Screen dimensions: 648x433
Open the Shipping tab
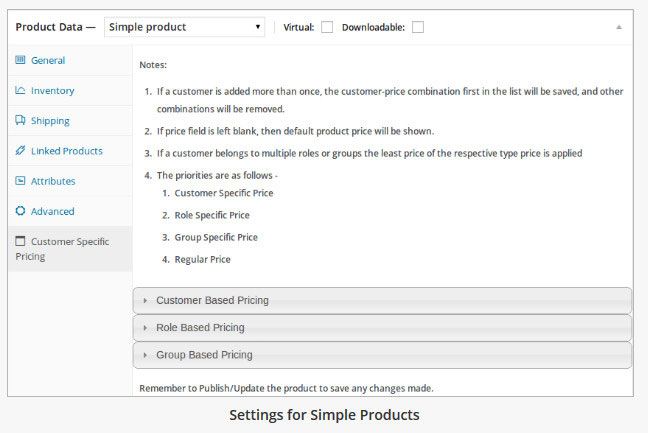coord(50,121)
